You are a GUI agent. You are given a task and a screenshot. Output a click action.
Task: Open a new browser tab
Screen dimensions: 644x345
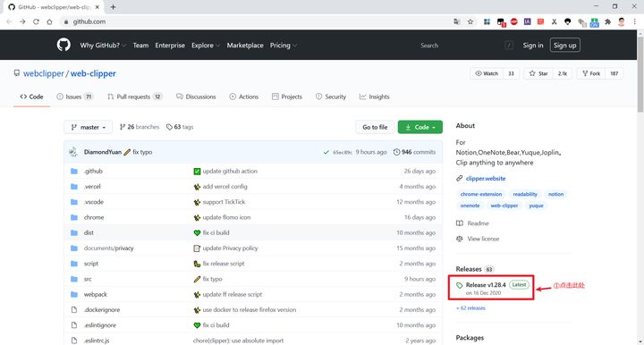click(113, 7)
